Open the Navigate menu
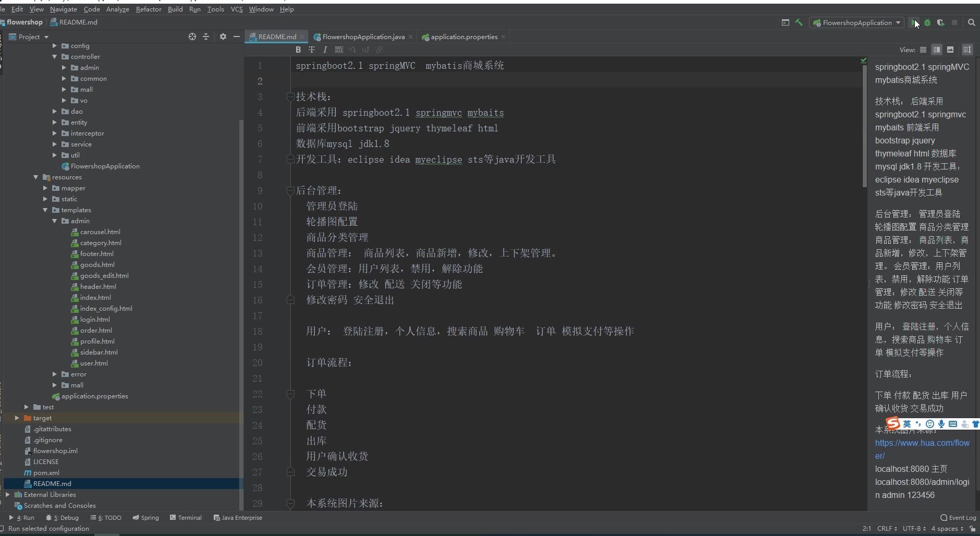This screenshot has width=980, height=536. pyautogui.click(x=64, y=9)
